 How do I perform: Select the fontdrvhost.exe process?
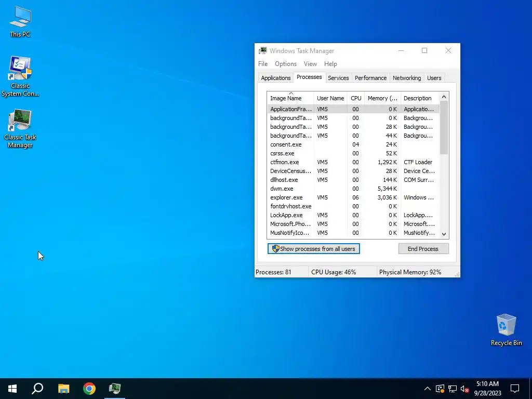point(353,206)
